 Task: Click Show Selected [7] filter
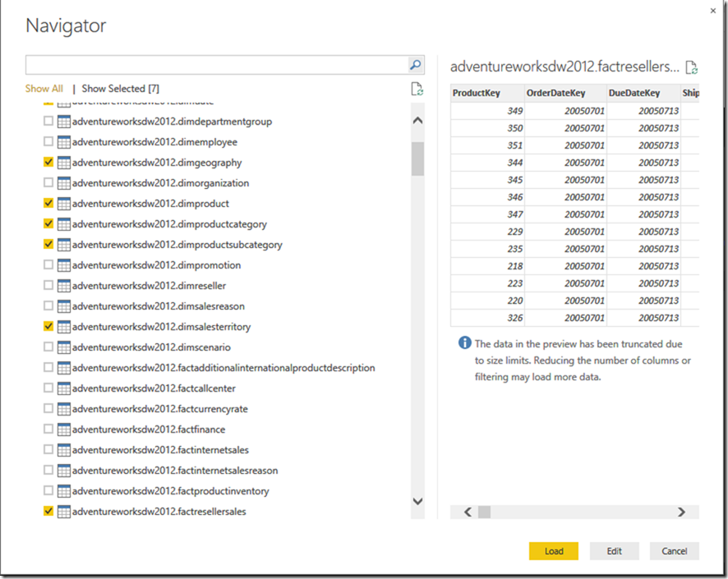(121, 89)
